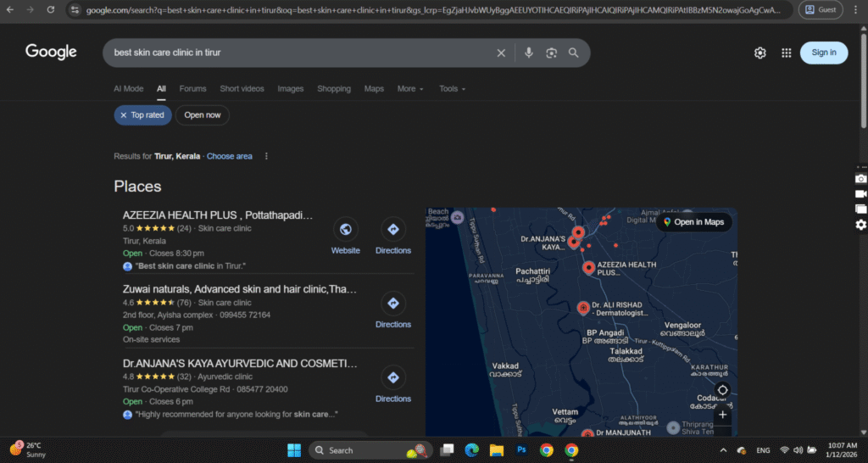Open the Tools dropdown menu
This screenshot has height=463, width=868.
click(x=452, y=89)
